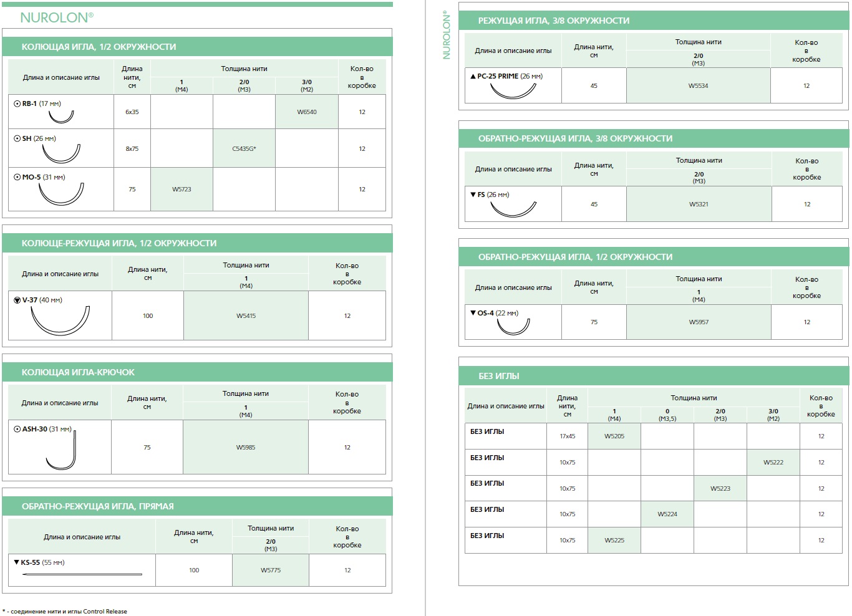Click thread length "17x45" in the W5205 row
Viewport: 852px width, 616px height.
click(568, 436)
